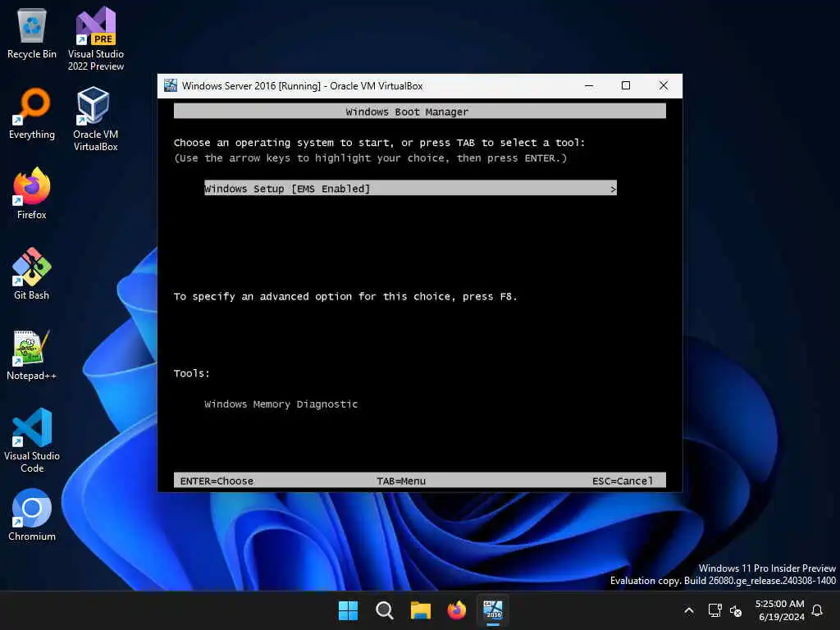Image resolution: width=840 pixels, height=630 pixels.
Task: Click the VirtualBox window title icon
Action: [171, 85]
